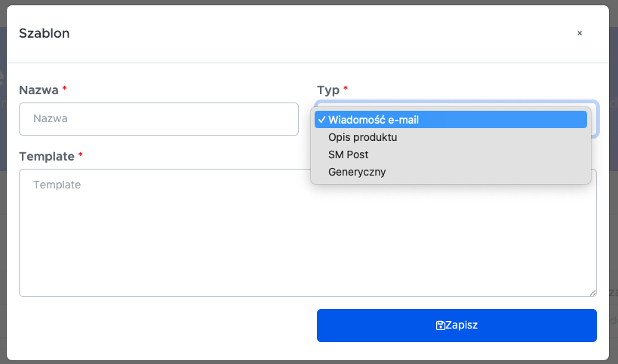Click the checkmark beside Wiadomość e-mail
618x364 pixels.
click(x=321, y=120)
